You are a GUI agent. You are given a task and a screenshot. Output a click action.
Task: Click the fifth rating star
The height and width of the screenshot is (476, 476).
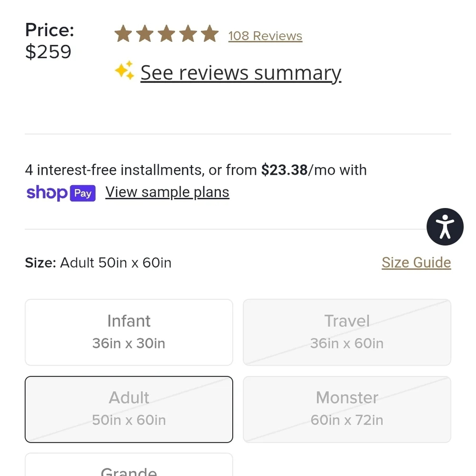coord(210,33)
